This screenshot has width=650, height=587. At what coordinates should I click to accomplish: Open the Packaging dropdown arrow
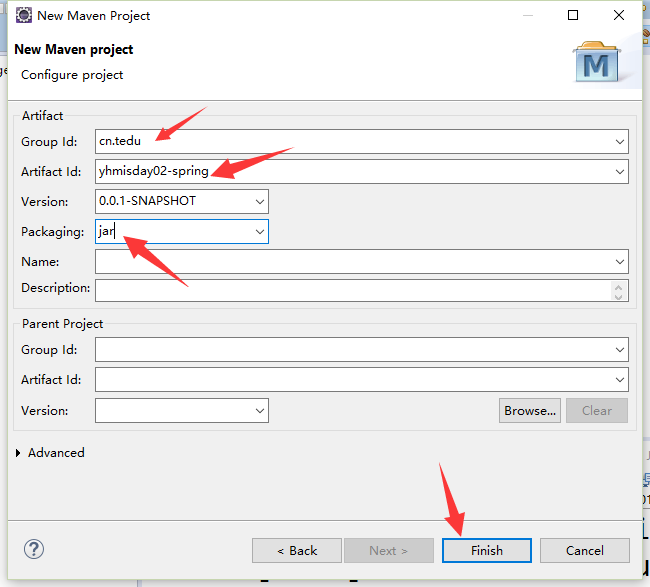click(260, 231)
